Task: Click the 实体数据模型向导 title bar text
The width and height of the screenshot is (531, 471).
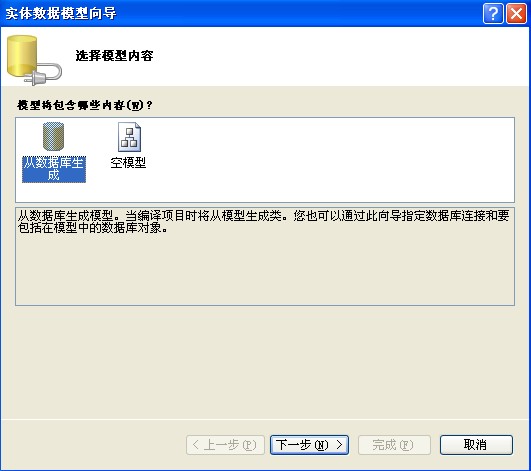Action: [61, 14]
